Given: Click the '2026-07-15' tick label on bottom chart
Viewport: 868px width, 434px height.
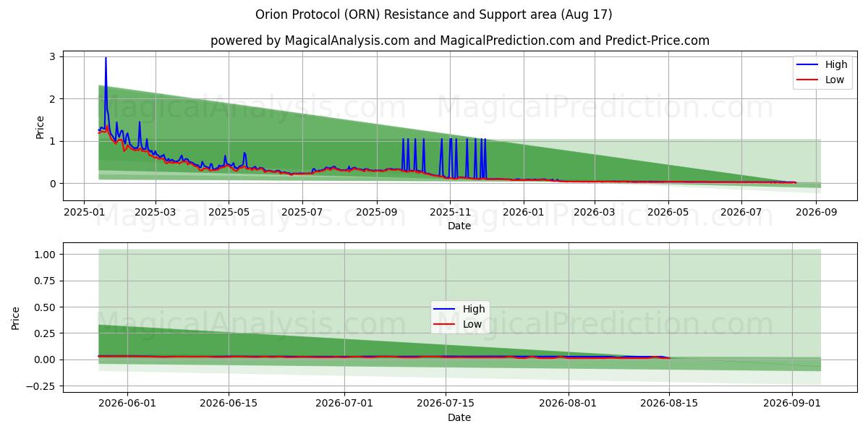Looking at the screenshot, I should tap(446, 404).
